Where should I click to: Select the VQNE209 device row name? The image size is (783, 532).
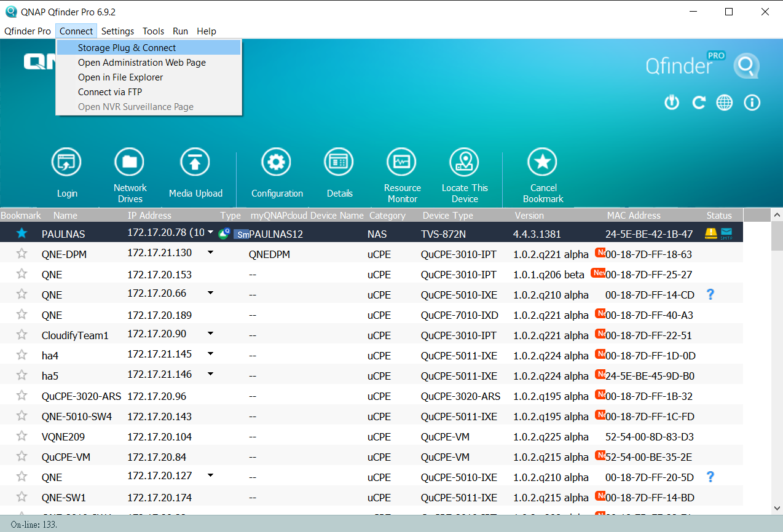[x=63, y=437]
